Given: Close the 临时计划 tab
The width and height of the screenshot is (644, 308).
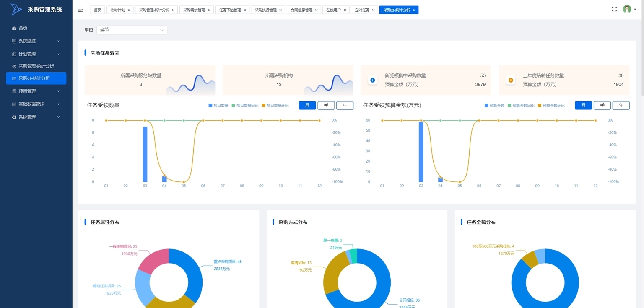Looking at the screenshot, I should coord(129,10).
